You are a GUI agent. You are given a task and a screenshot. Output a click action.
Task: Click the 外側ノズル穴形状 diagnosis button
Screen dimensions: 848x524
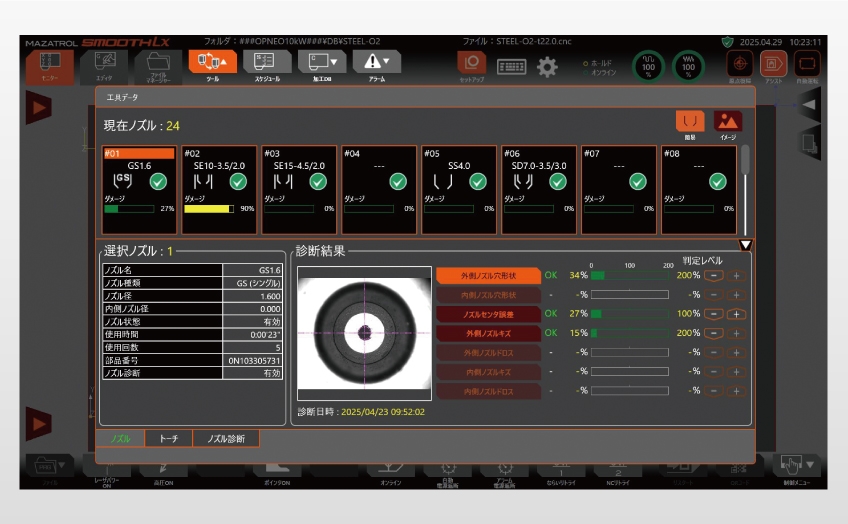(487, 275)
